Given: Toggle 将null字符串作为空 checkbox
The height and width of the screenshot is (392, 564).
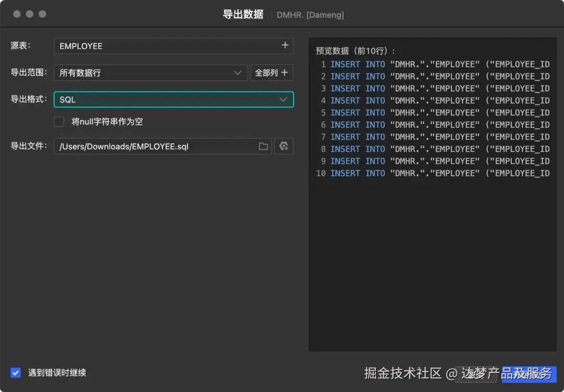Looking at the screenshot, I should tap(59, 122).
